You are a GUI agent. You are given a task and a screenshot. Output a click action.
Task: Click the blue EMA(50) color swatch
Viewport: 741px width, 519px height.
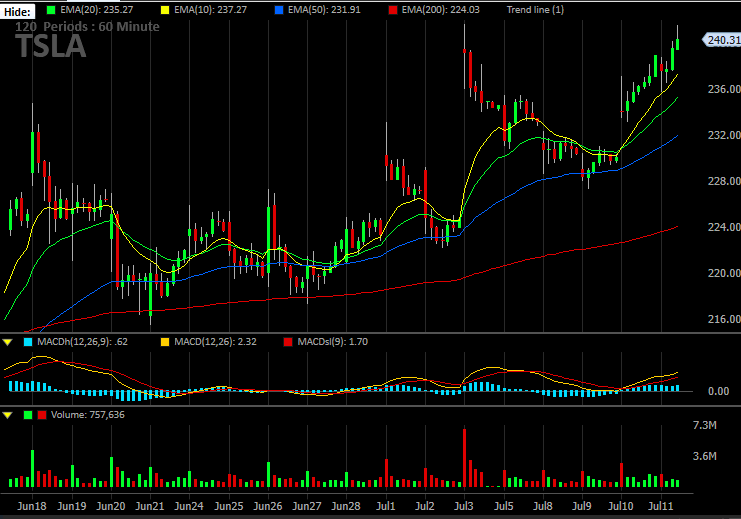click(x=279, y=10)
